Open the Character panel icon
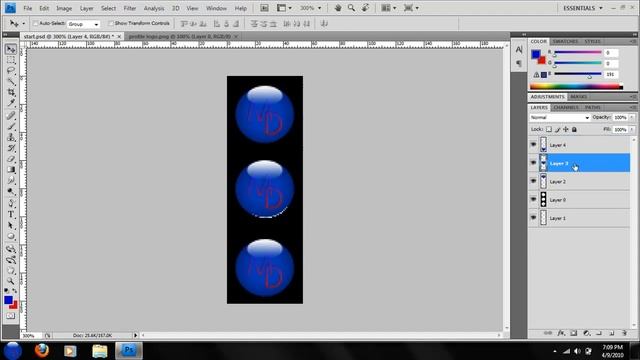The image size is (640, 360). coord(519,49)
